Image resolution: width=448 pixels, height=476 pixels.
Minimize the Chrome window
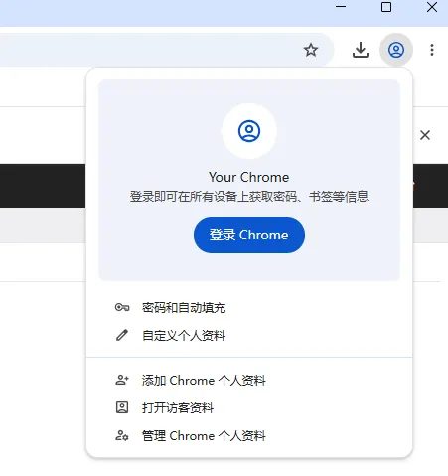(341, 7)
